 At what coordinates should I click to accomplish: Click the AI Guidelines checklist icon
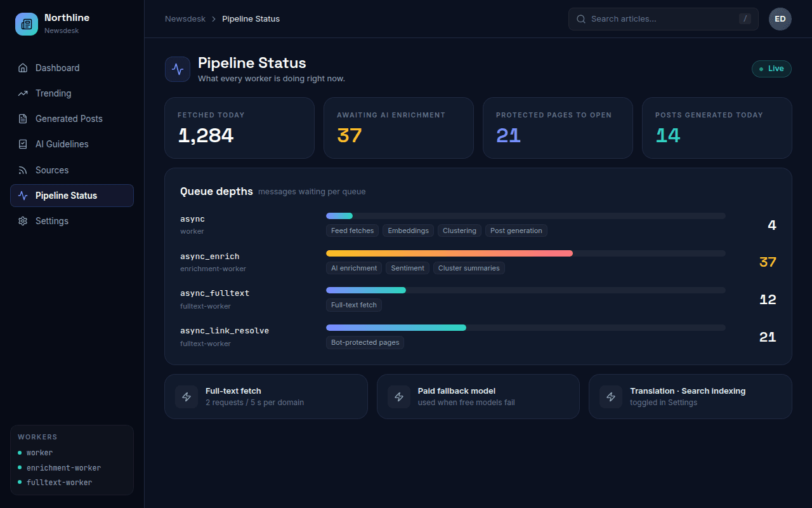coord(23,144)
